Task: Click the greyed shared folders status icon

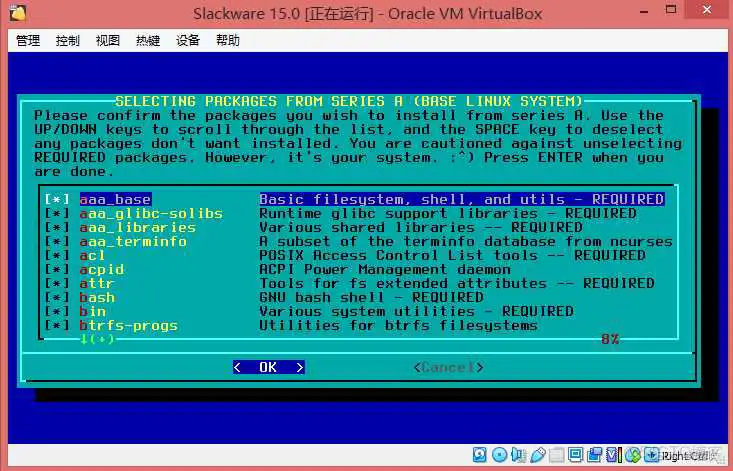Action: coord(555,457)
